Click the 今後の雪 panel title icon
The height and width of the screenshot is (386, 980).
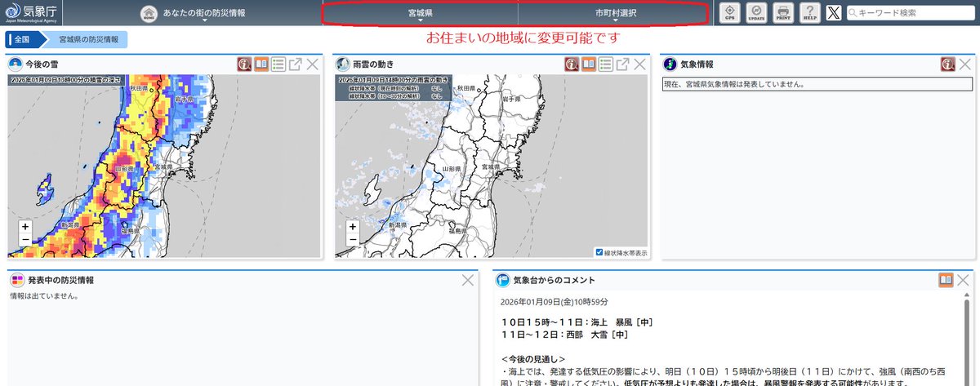coord(16,64)
